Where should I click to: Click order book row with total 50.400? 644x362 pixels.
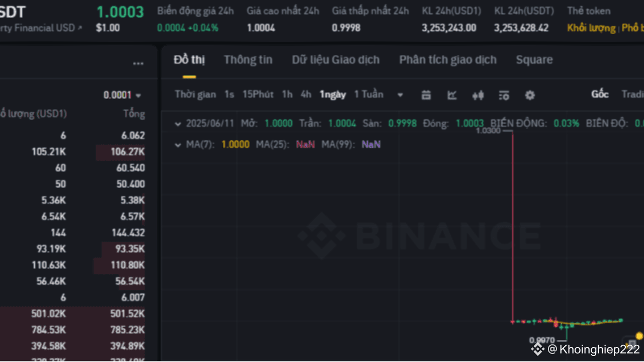pyautogui.click(x=72, y=184)
